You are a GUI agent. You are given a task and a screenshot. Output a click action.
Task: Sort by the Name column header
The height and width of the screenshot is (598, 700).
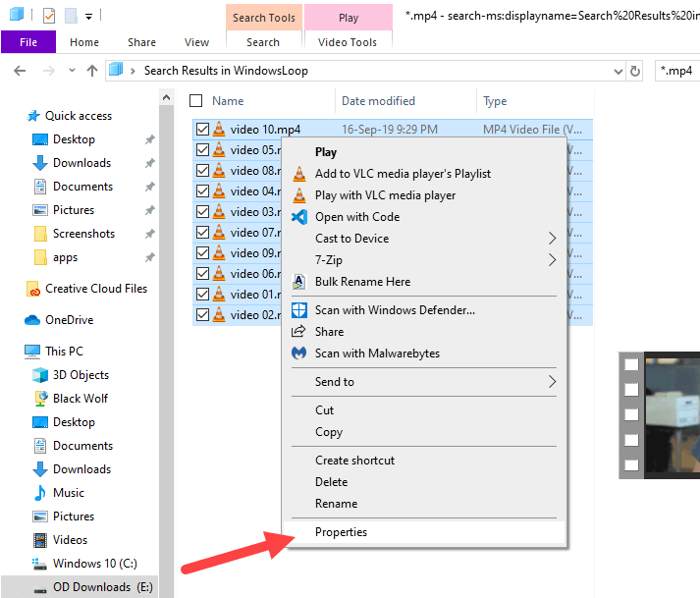point(228,101)
